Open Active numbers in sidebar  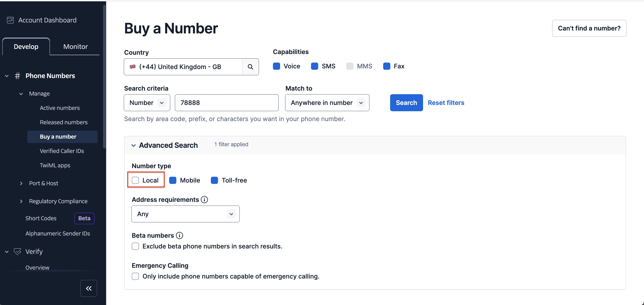60,108
